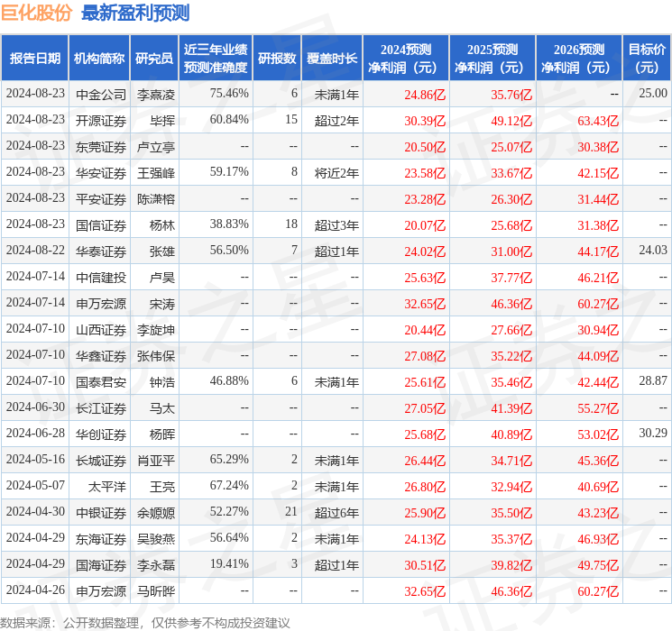
Task: Click the 机构简称 column header
Action: pos(99,59)
